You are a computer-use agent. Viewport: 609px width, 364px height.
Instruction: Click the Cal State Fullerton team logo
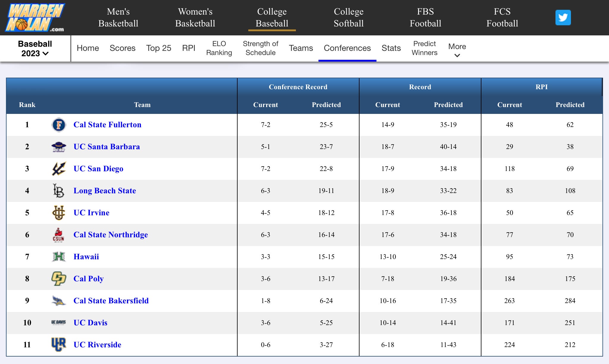click(59, 125)
